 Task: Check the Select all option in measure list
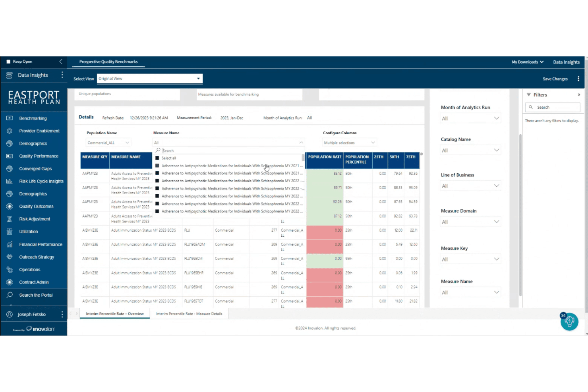[x=157, y=158]
